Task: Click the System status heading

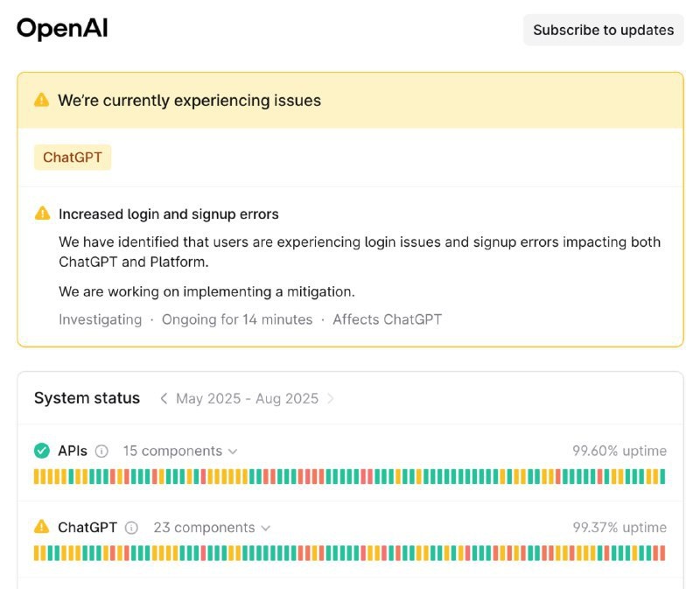Action: 87,398
